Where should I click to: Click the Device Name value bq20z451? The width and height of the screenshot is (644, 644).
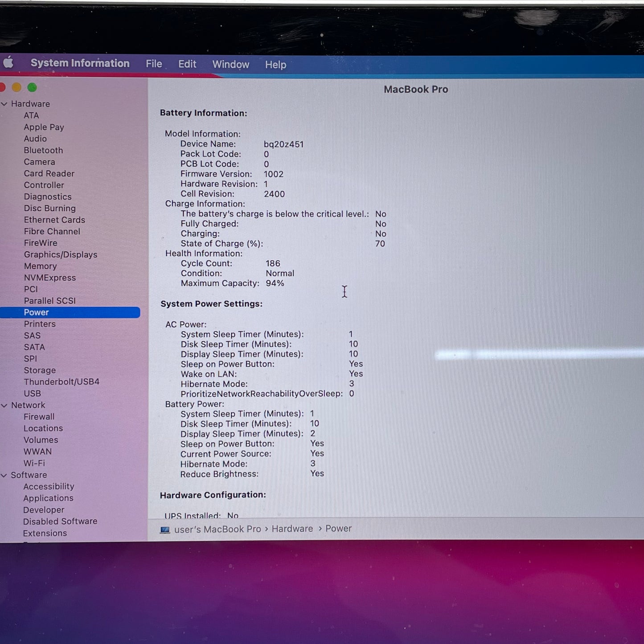283,144
